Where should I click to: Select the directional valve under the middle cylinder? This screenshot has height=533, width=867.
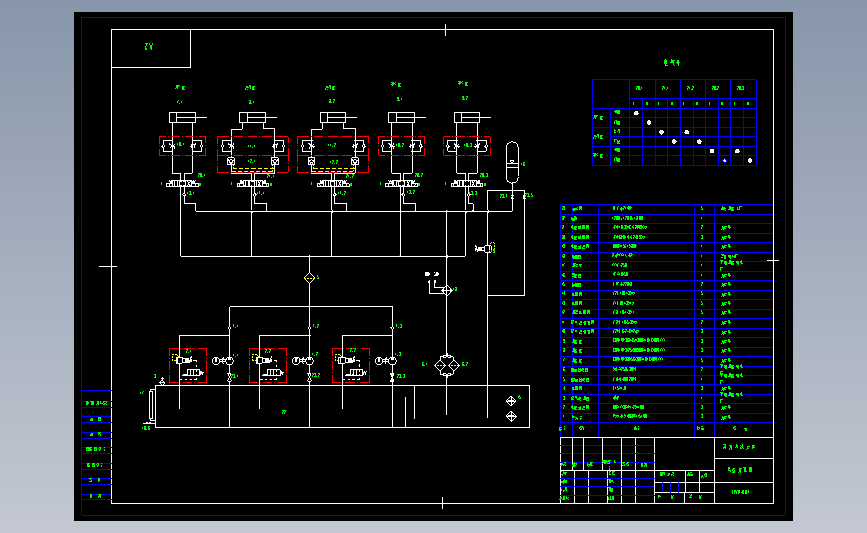pyautogui.click(x=333, y=184)
